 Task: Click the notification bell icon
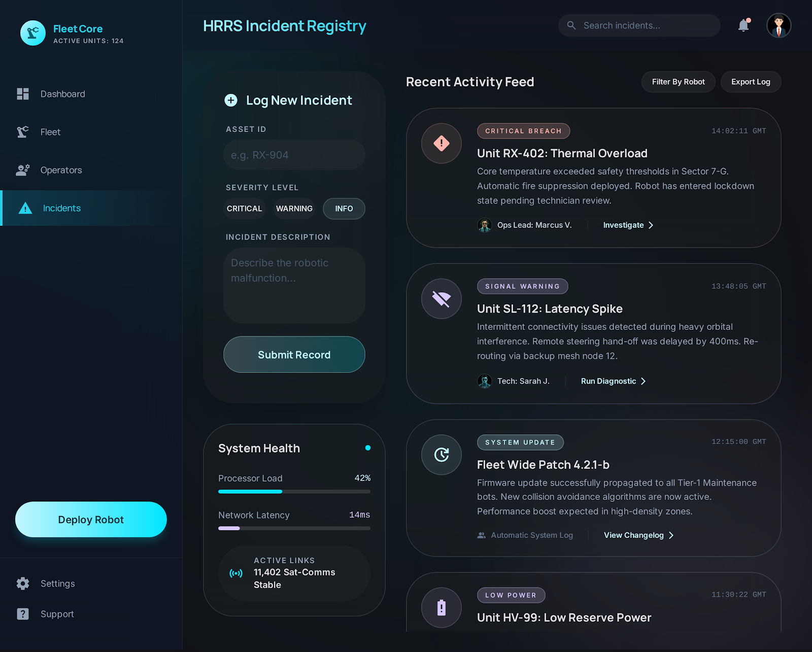[x=743, y=25]
